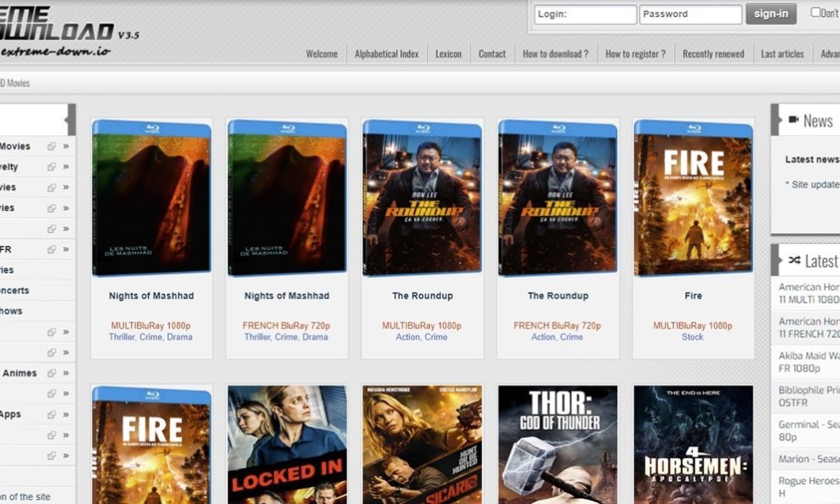The height and width of the screenshot is (504, 840).
Task: Expand chevron in Novelty sidebar row
Action: coord(66,167)
